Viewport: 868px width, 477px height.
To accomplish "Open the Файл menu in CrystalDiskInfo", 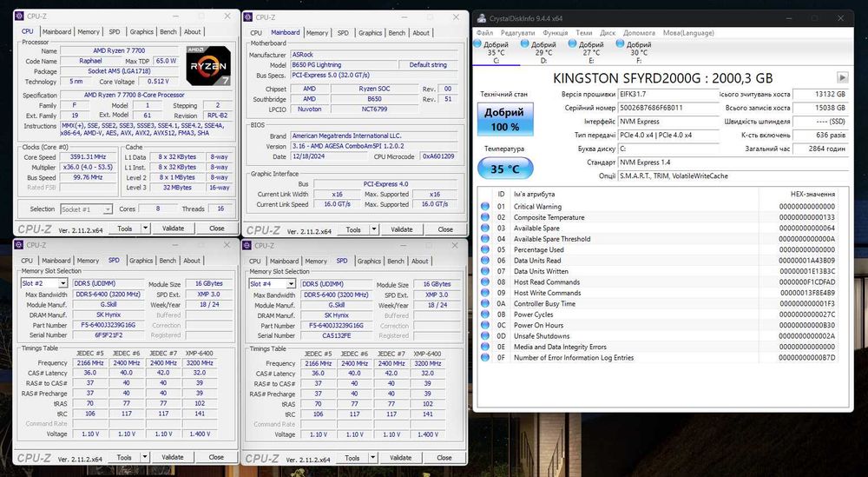I will click(x=484, y=33).
